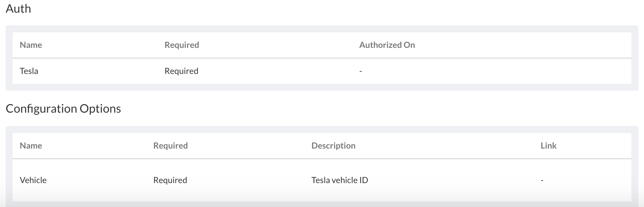
Task: Click the Tesla vehicle ID description
Action: (x=339, y=180)
